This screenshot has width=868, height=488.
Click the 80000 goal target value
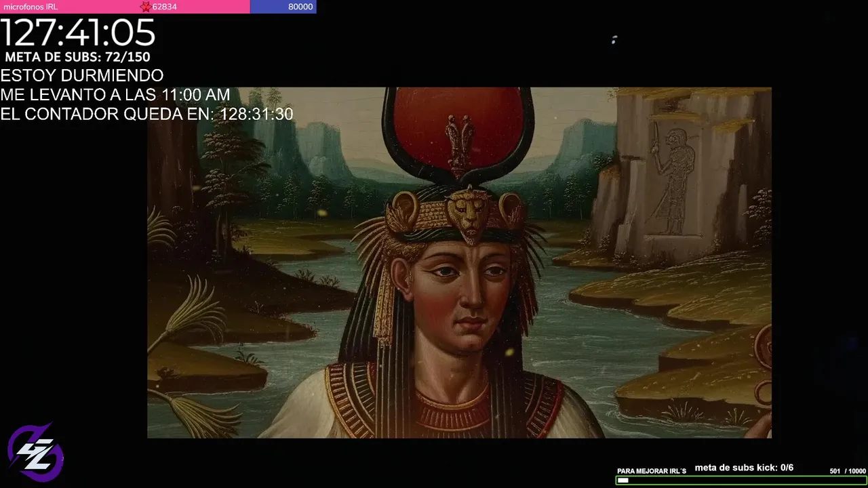(x=300, y=7)
